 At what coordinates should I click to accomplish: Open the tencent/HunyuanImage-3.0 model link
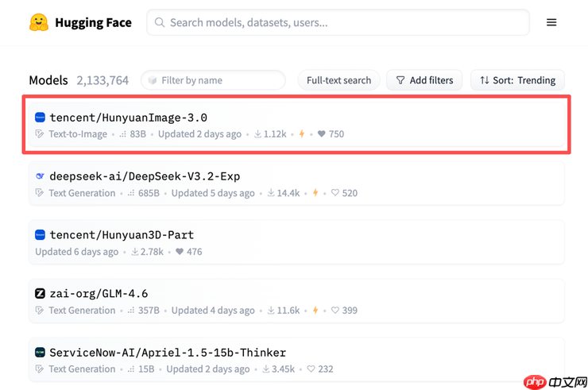point(128,118)
